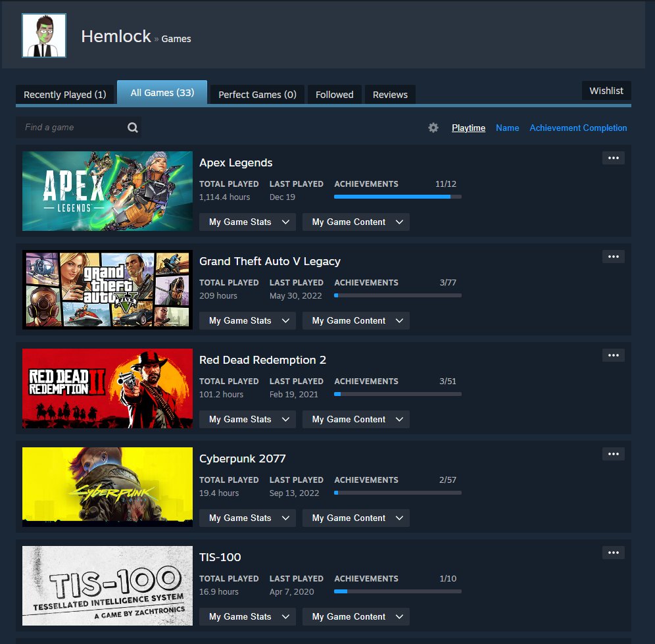Go to the Followed tab
655x644 pixels.
[x=335, y=95]
